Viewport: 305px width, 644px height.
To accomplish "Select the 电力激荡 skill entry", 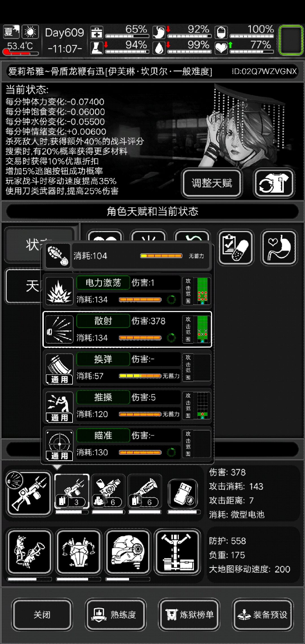I will (x=127, y=291).
